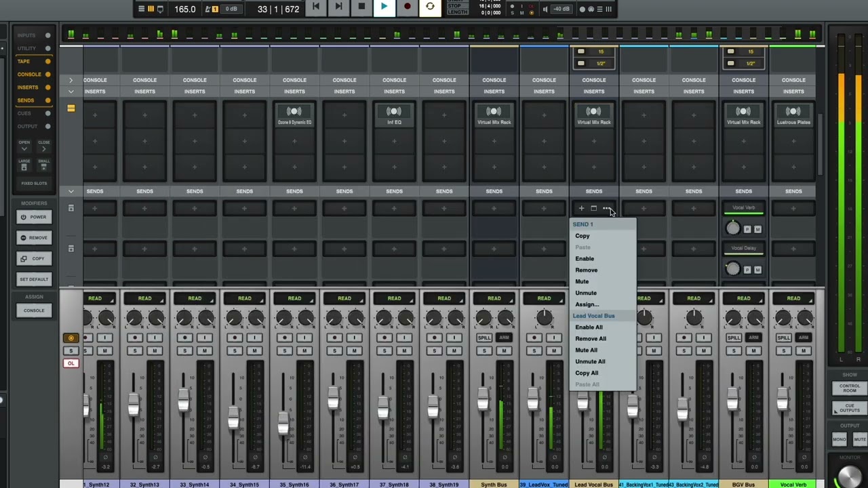
Task: Open the send options ellipsis on Lead Vocal Bus
Action: (606, 209)
